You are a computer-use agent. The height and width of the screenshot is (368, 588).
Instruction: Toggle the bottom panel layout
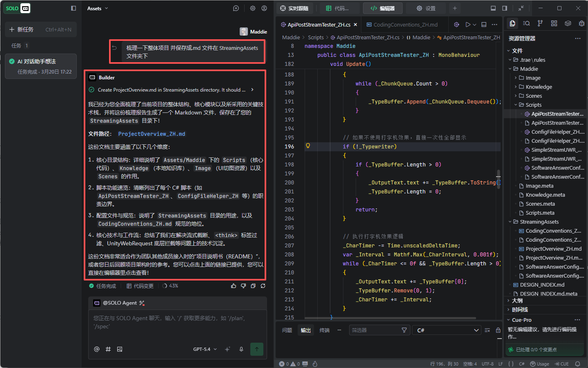pos(493,8)
